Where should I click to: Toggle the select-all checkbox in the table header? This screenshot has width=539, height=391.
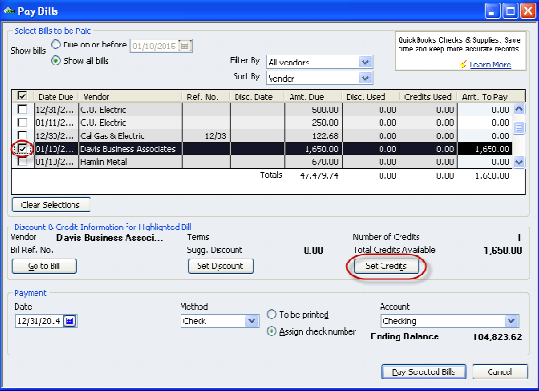click(22, 96)
